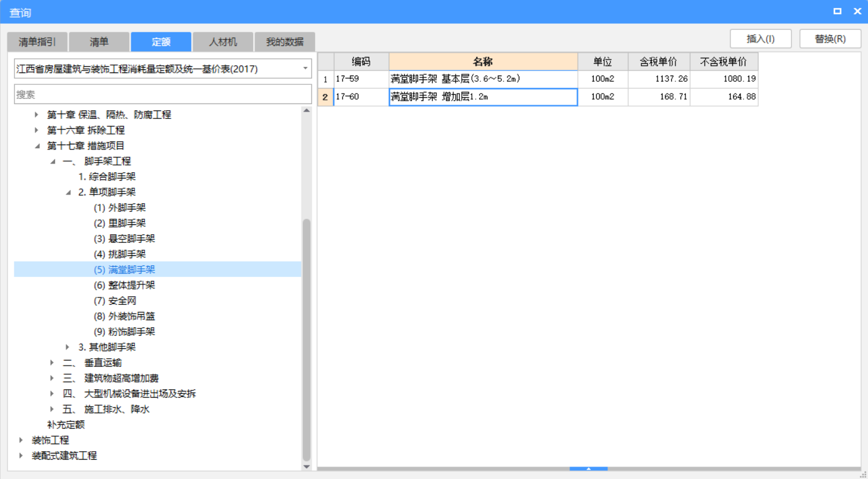Click the 替换(R) button
The height and width of the screenshot is (479, 868).
click(830, 38)
